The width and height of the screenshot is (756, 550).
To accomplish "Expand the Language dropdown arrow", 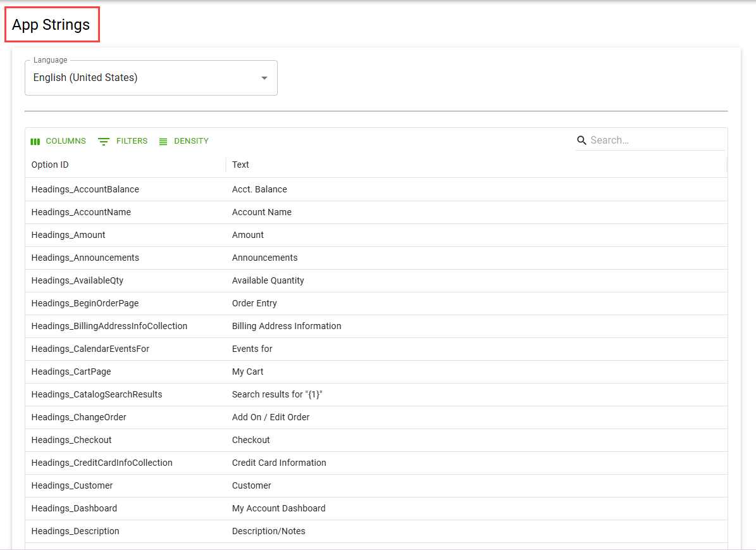I will point(264,78).
